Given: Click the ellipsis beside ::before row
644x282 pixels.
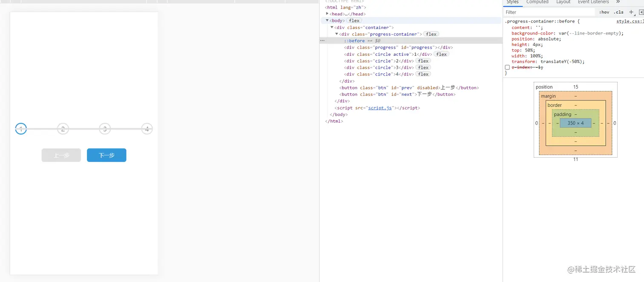Looking at the screenshot, I should click(322, 40).
